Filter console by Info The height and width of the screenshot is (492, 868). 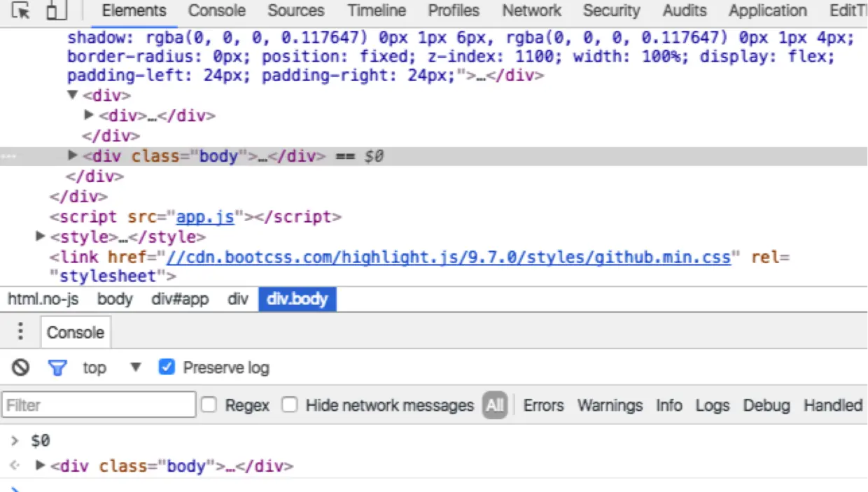point(668,405)
